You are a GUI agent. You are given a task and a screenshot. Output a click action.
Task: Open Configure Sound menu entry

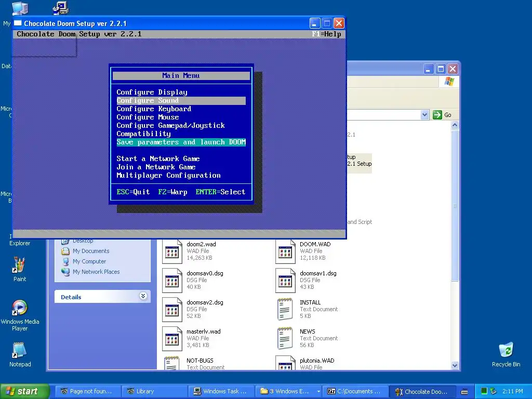click(x=181, y=100)
